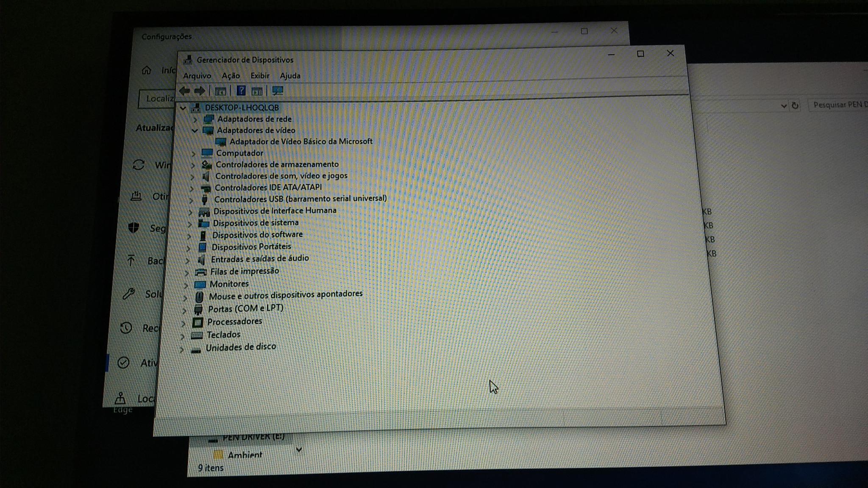
Task: Expand Processadores chevron
Action: tap(183, 323)
